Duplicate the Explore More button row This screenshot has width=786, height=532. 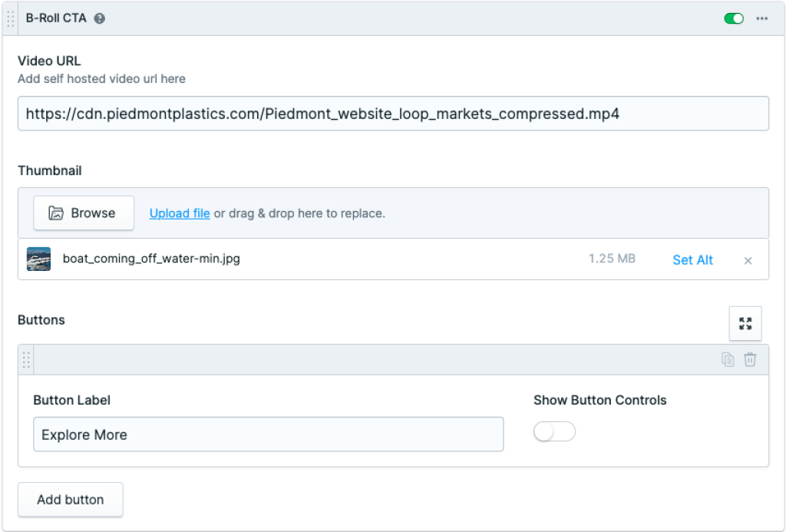[728, 359]
